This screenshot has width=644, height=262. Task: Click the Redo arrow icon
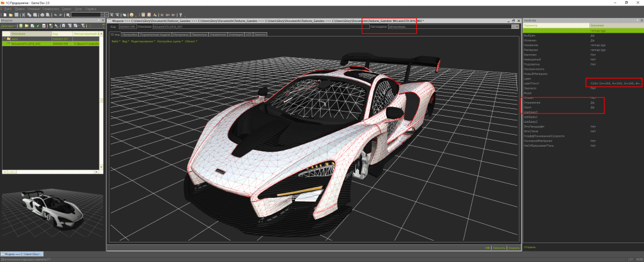[x=61, y=15]
